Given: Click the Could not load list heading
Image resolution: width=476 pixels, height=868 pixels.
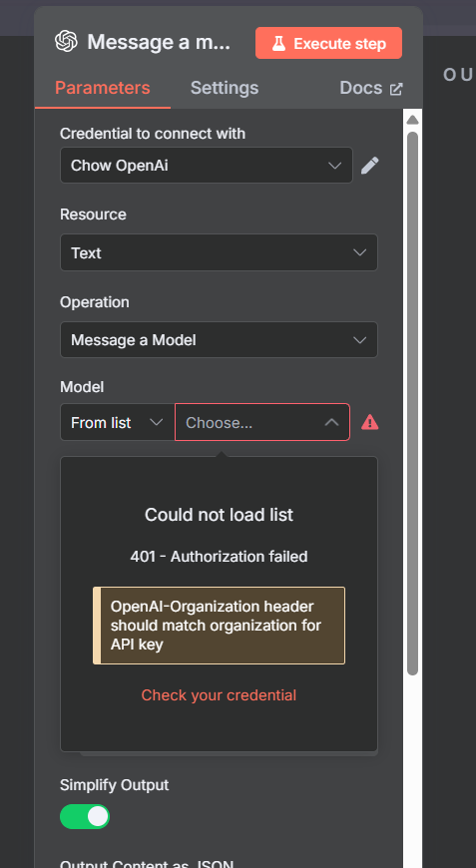Looking at the screenshot, I should (219, 515).
